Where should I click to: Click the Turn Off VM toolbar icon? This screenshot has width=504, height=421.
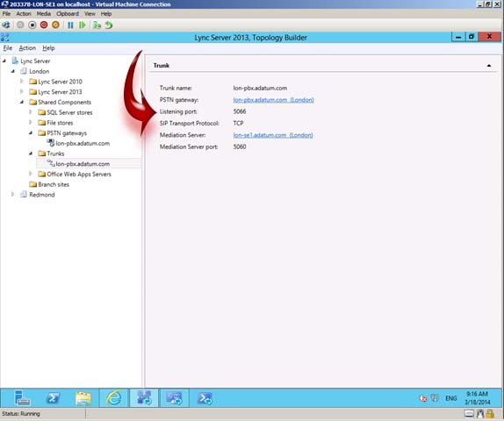tap(32, 25)
